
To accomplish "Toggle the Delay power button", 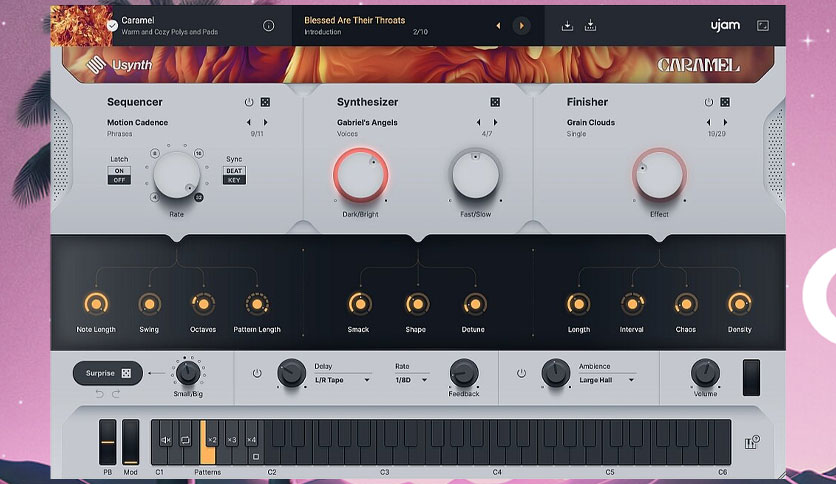I will [x=257, y=373].
